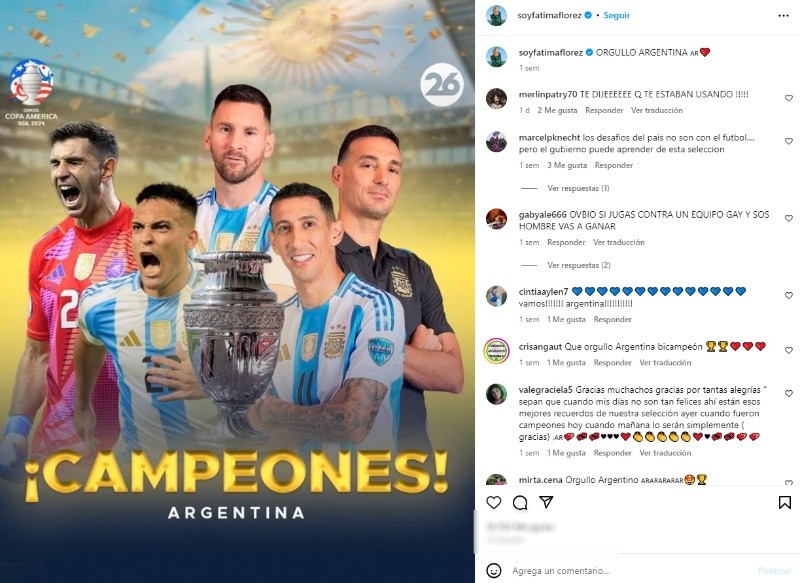This screenshot has width=800, height=583.
Task: Like the post with the heart icon
Action: tap(493, 502)
